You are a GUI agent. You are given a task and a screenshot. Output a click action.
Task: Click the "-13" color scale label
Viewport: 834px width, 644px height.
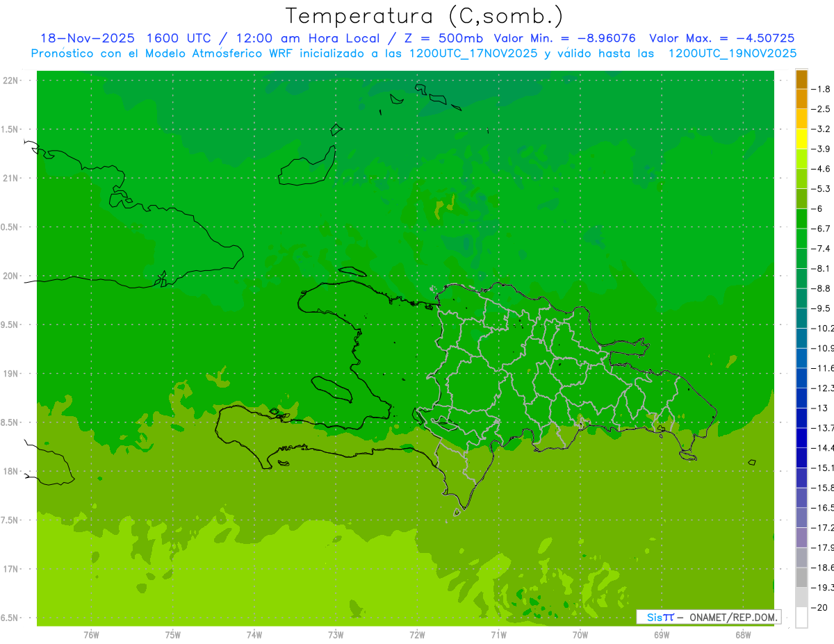pos(819,408)
